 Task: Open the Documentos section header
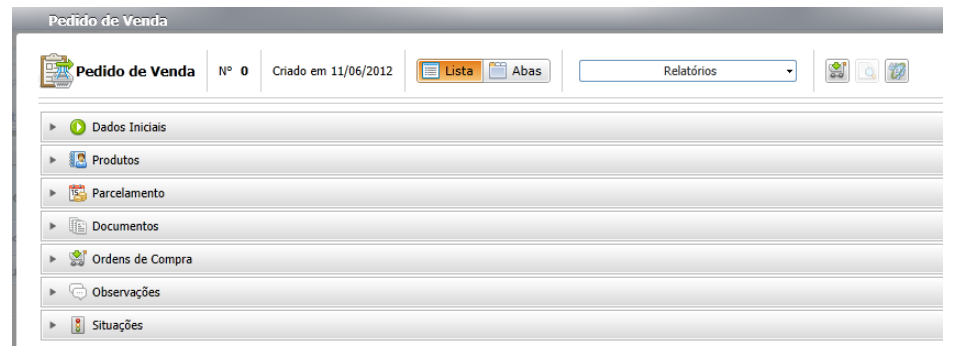tap(492, 226)
